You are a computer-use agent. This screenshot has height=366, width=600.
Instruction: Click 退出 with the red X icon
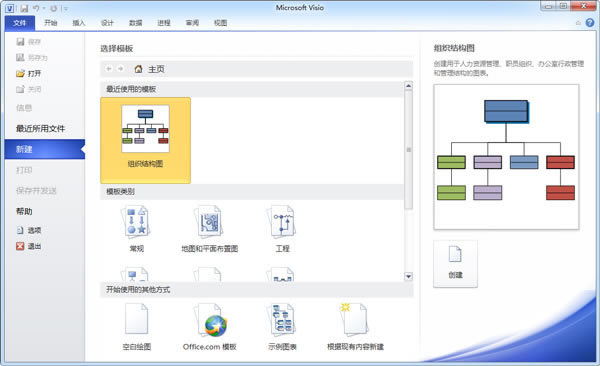[x=29, y=246]
